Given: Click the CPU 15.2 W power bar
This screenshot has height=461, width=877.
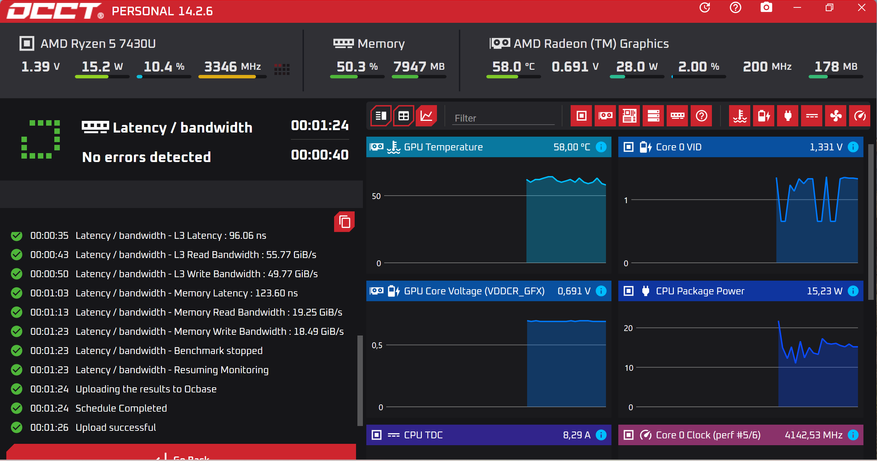Looking at the screenshot, I should click(102, 77).
